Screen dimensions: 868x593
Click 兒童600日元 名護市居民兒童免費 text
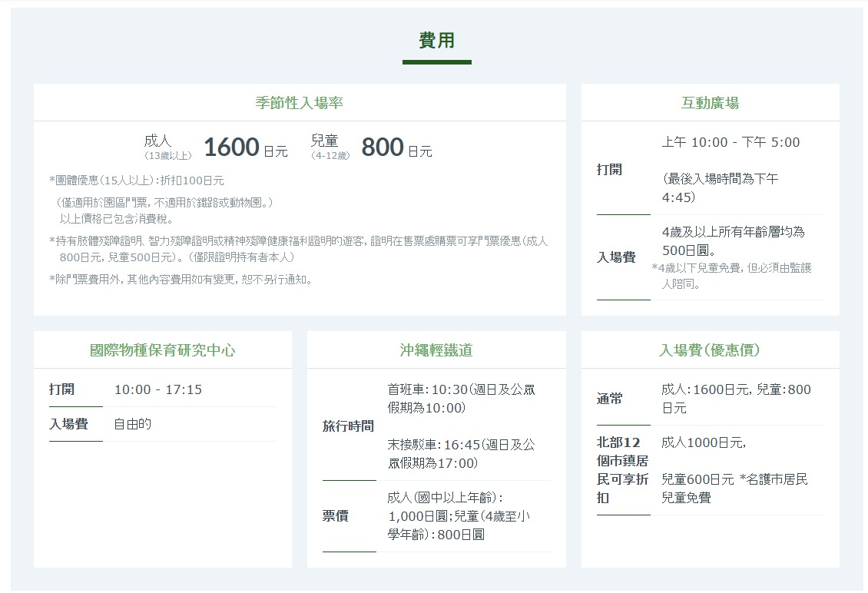click(x=734, y=489)
